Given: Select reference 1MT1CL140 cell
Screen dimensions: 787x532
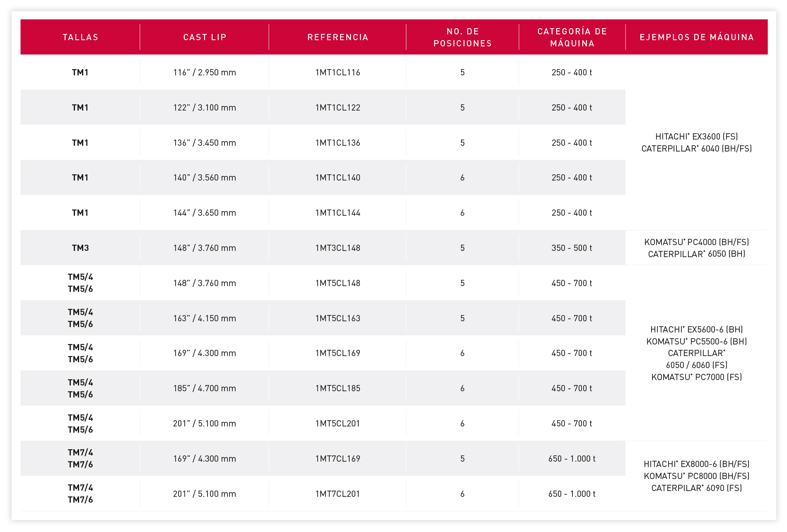Looking at the screenshot, I should [x=338, y=178].
